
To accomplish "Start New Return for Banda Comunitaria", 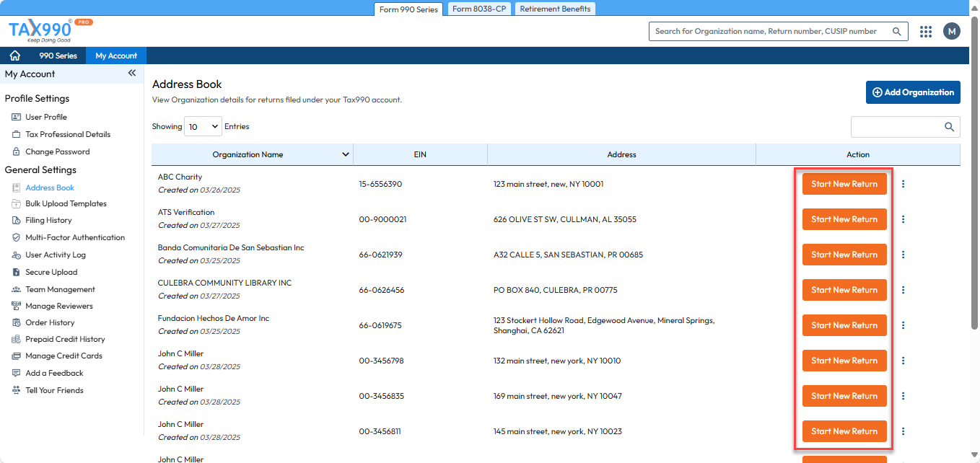I will (x=844, y=255).
